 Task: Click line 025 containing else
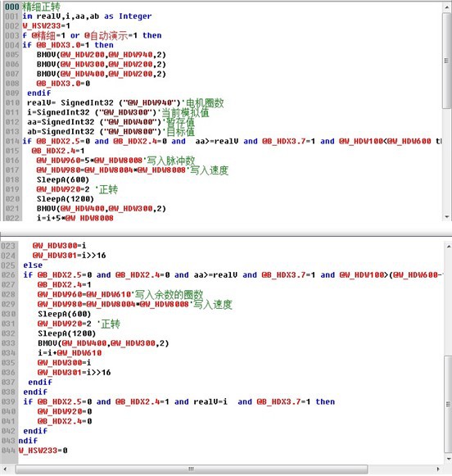(33, 265)
